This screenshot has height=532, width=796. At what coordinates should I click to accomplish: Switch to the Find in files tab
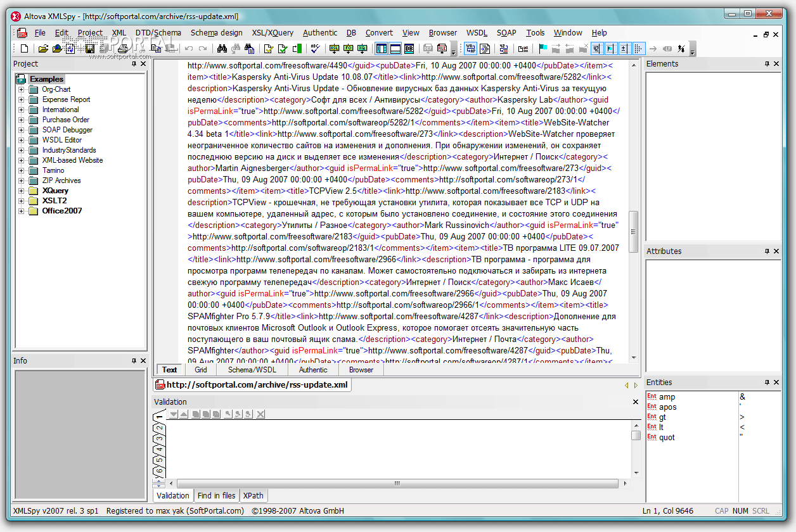coord(216,496)
